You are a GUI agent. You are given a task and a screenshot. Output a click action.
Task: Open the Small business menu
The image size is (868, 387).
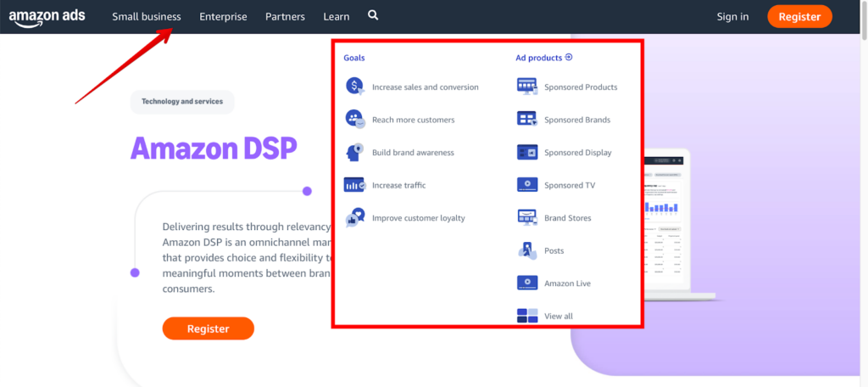(146, 17)
